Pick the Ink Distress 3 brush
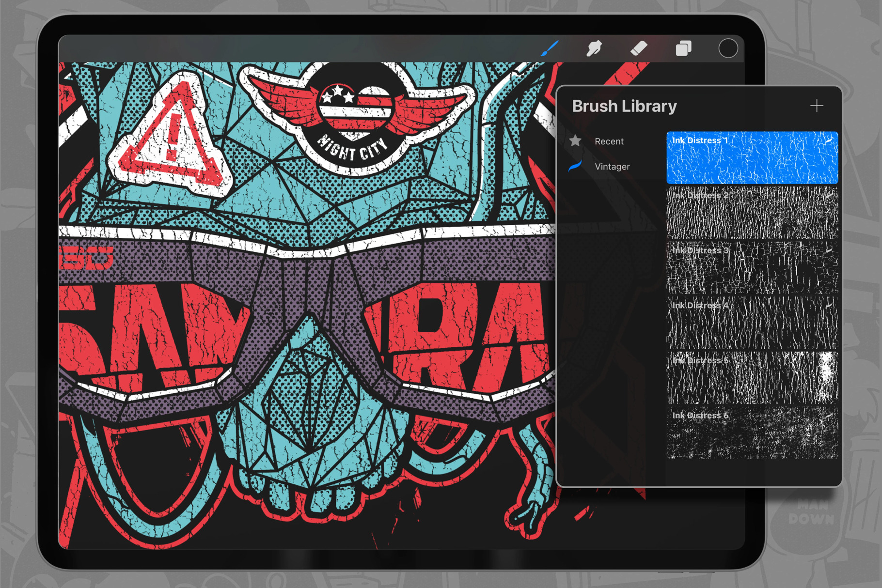Screen dimensions: 882x588 (752, 268)
